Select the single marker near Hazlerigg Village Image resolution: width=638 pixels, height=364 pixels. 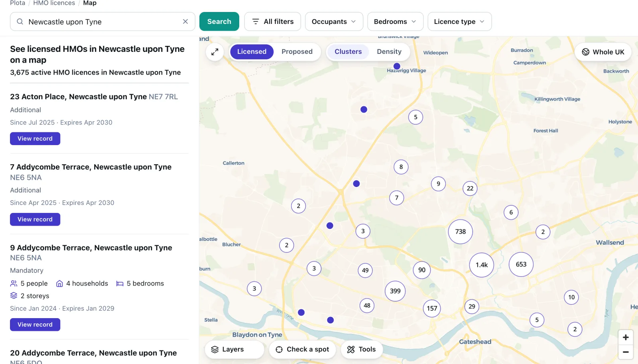point(397,66)
